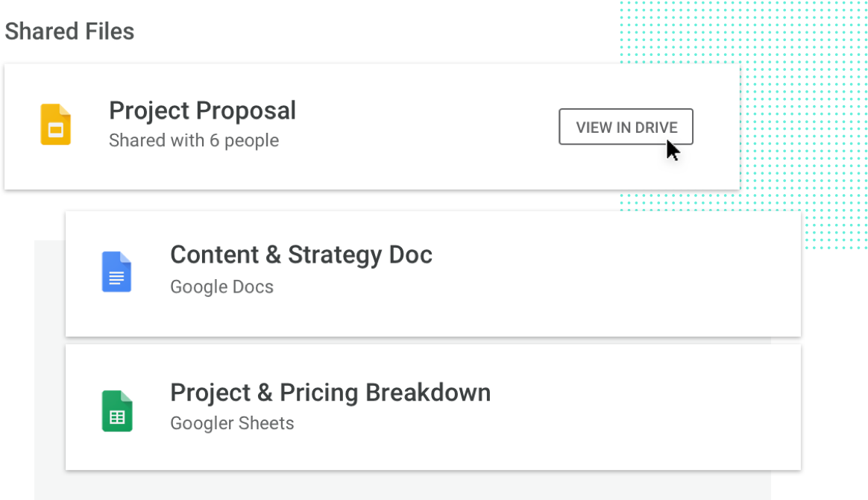Click the white text lines on Docs icon
The width and height of the screenshot is (868, 500).
(116, 278)
